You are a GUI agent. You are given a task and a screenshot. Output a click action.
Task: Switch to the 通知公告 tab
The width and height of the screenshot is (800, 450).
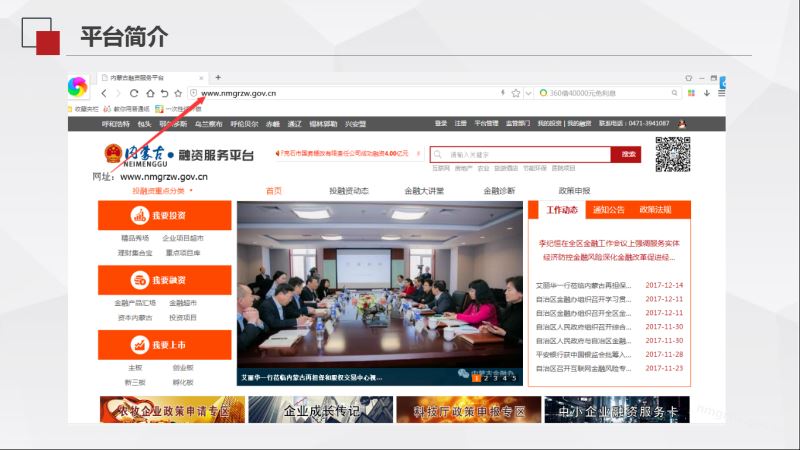pyautogui.click(x=608, y=210)
